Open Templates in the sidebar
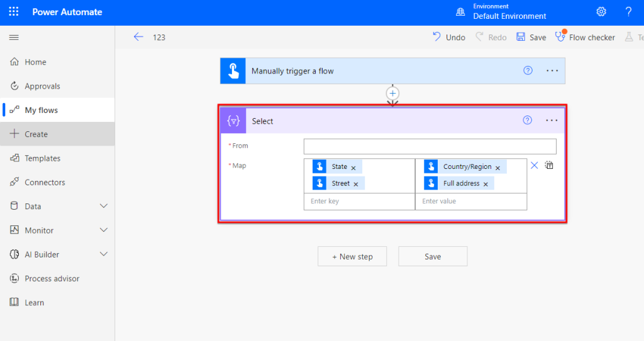 (57, 158)
